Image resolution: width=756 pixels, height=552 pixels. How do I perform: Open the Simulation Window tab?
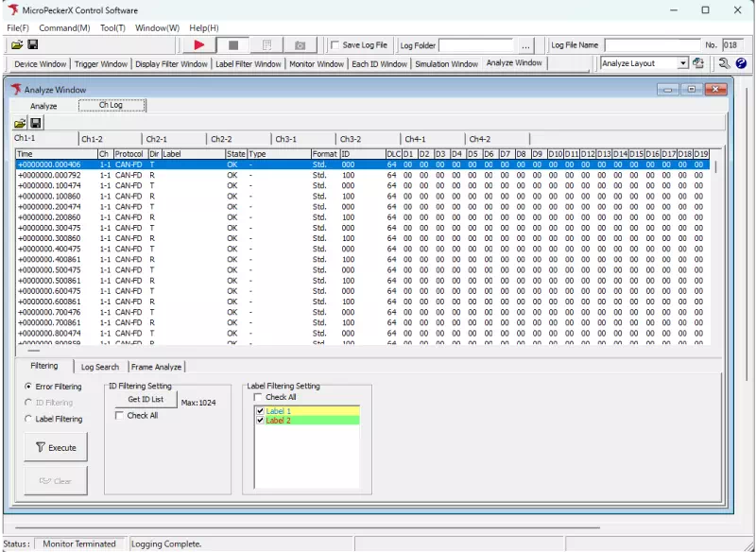(x=445, y=63)
